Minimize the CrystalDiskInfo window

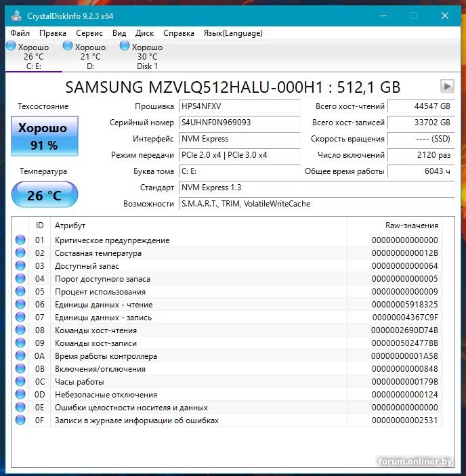click(x=383, y=16)
